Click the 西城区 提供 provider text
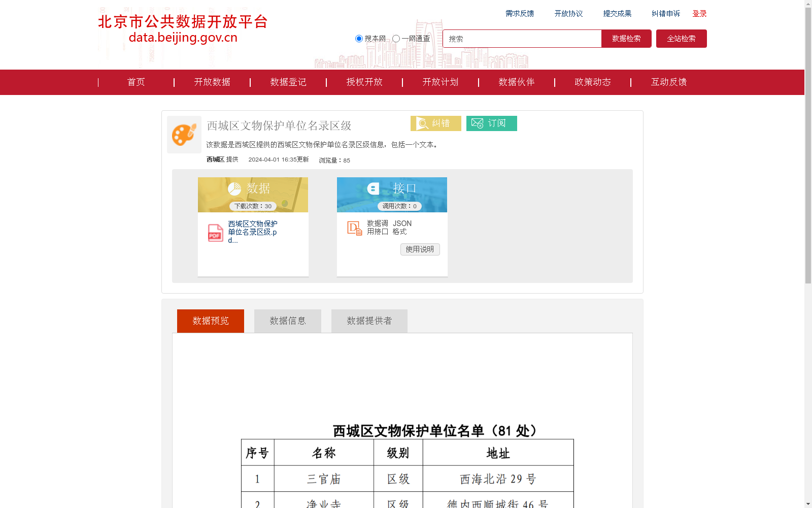The image size is (812, 508). point(222,160)
